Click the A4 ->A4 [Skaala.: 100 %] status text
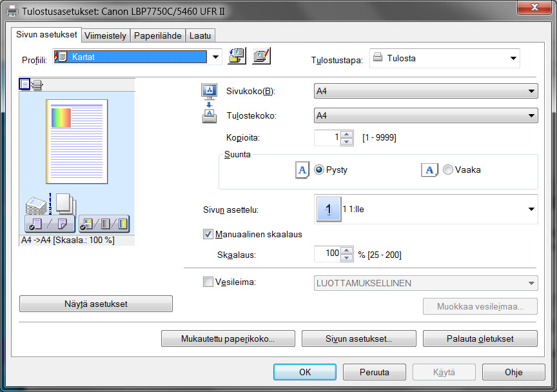The width and height of the screenshot is (557, 392). pyautogui.click(x=68, y=240)
